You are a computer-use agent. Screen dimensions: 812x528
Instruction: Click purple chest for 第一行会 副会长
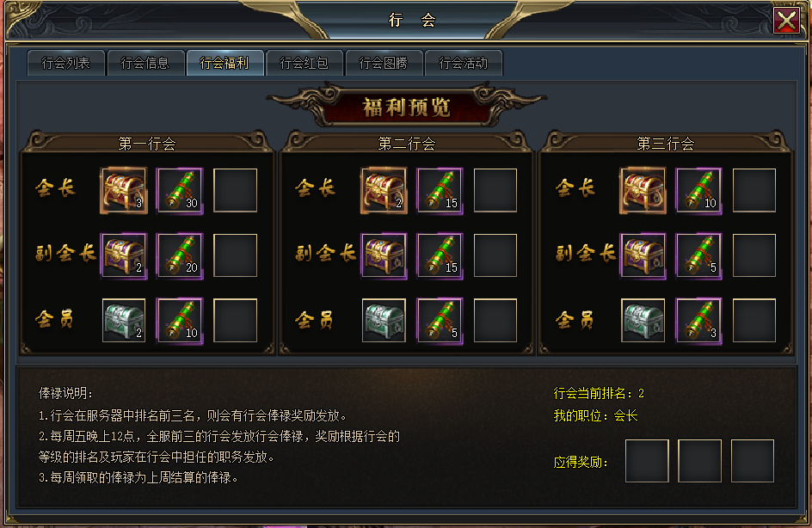124,255
